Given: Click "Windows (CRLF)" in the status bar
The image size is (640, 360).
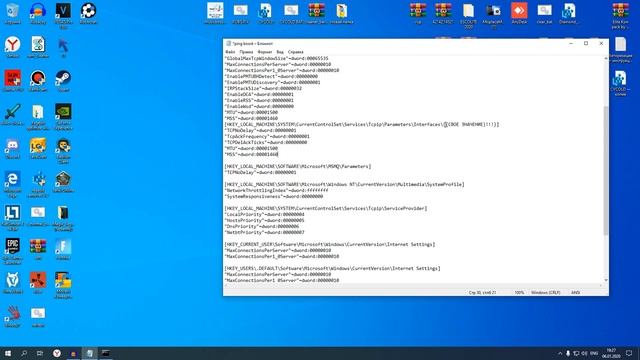Looking at the screenshot, I should [x=545, y=292].
